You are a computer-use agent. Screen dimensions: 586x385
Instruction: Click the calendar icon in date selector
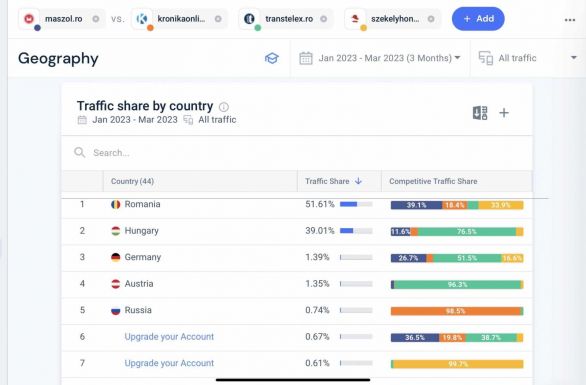pyautogui.click(x=306, y=58)
